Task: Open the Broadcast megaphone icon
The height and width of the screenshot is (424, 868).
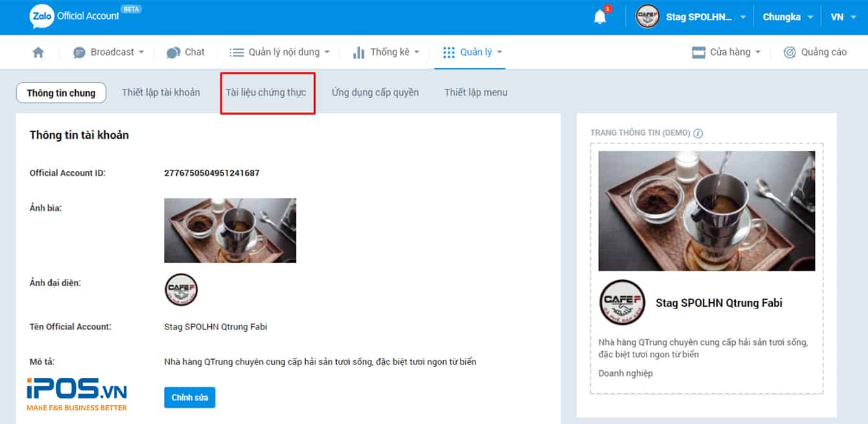Action: pyautogui.click(x=78, y=52)
